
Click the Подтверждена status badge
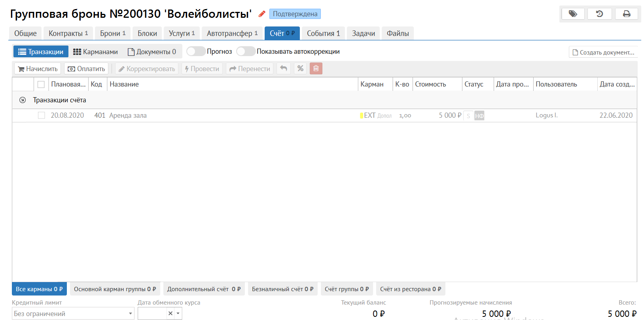[295, 14]
